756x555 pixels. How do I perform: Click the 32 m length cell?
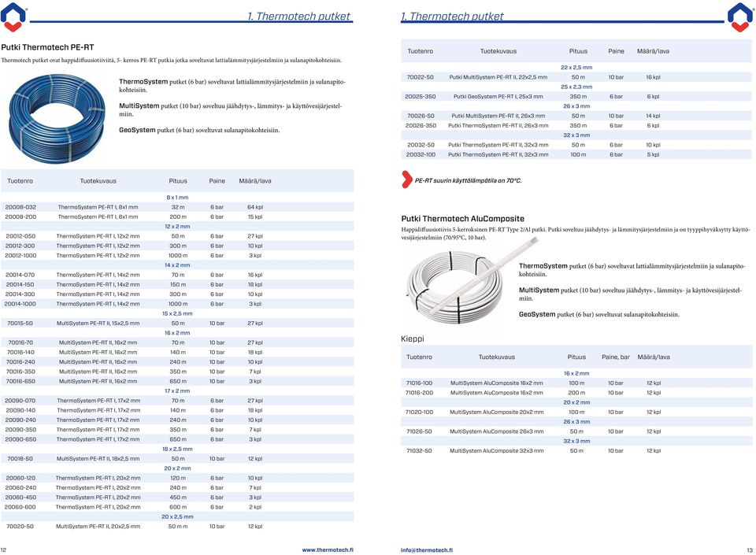point(178,207)
